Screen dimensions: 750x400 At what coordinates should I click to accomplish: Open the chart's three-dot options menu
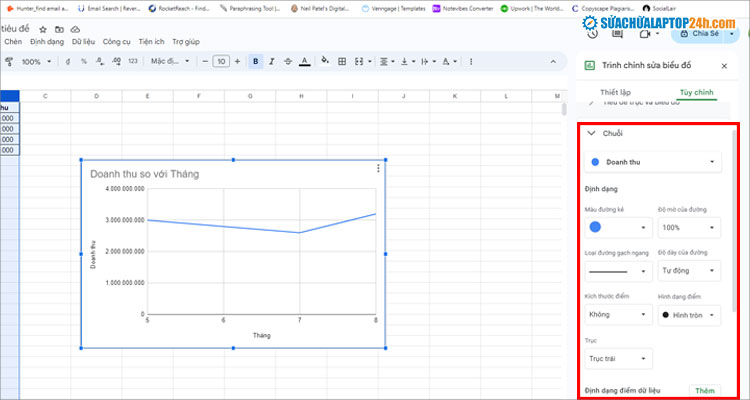coord(378,169)
